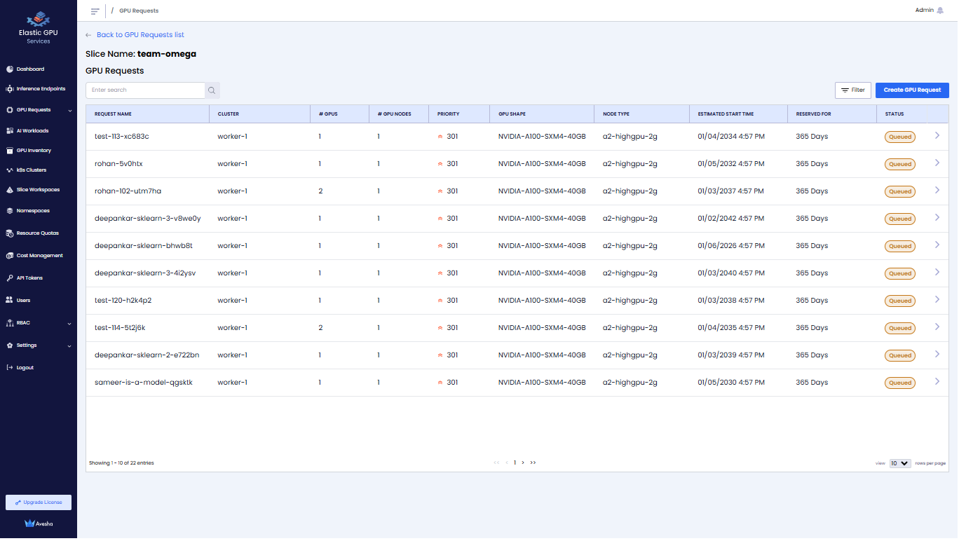Go to next page arrow
The width and height of the screenshot is (980, 548).
coord(523,463)
